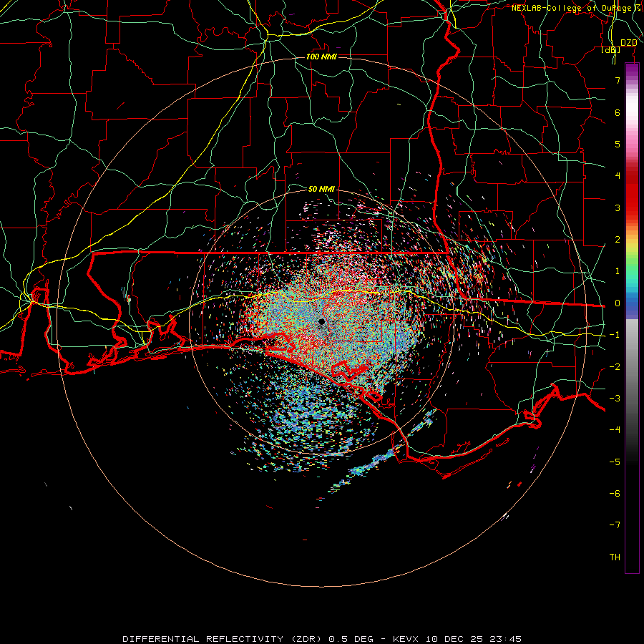Click '0.5 DEG' in the bottom caption
This screenshot has width=644, height=644.
[351, 639]
